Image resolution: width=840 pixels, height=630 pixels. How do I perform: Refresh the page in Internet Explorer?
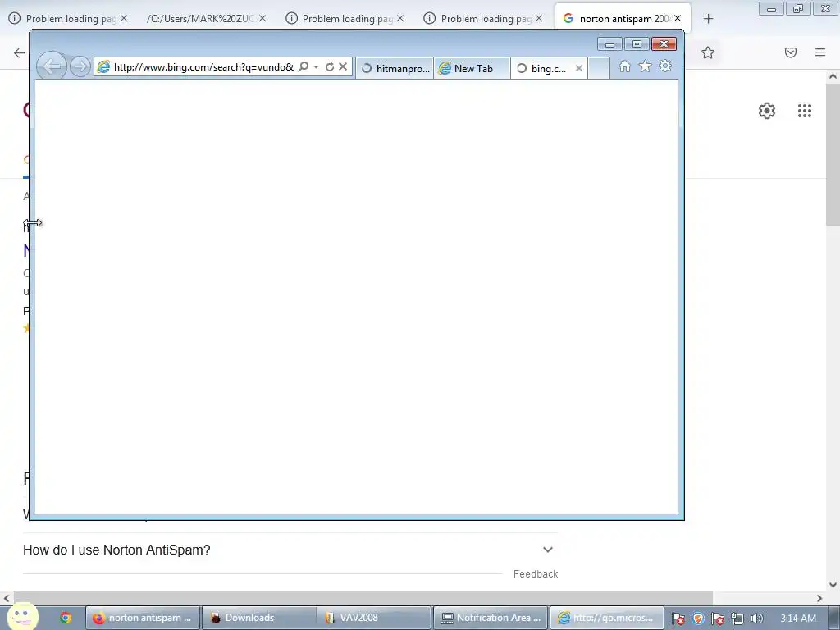tap(330, 66)
